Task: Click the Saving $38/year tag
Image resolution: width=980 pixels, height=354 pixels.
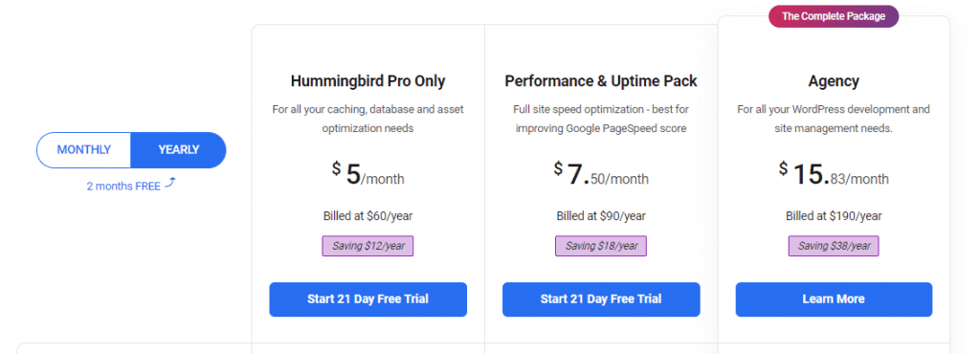Action: coord(834,246)
